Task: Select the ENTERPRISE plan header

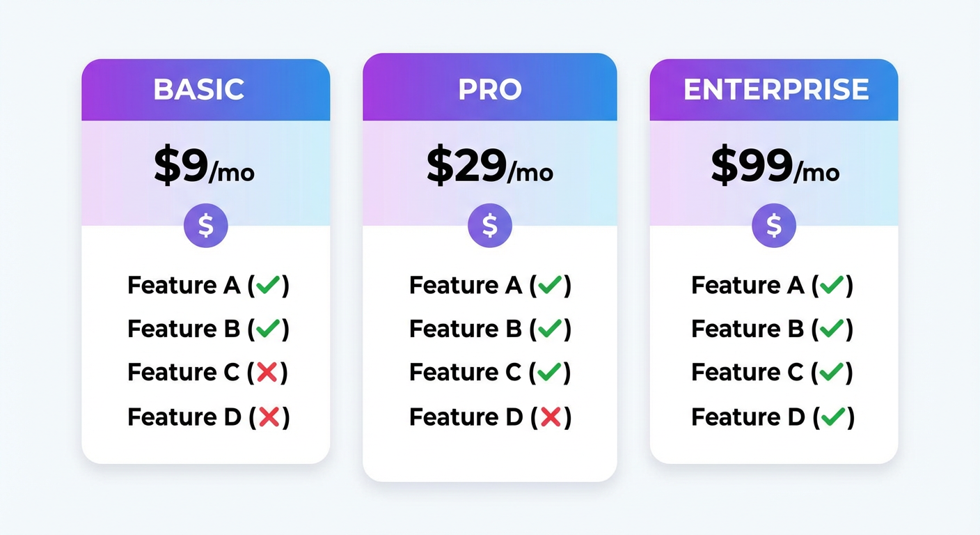Action: coord(776,90)
